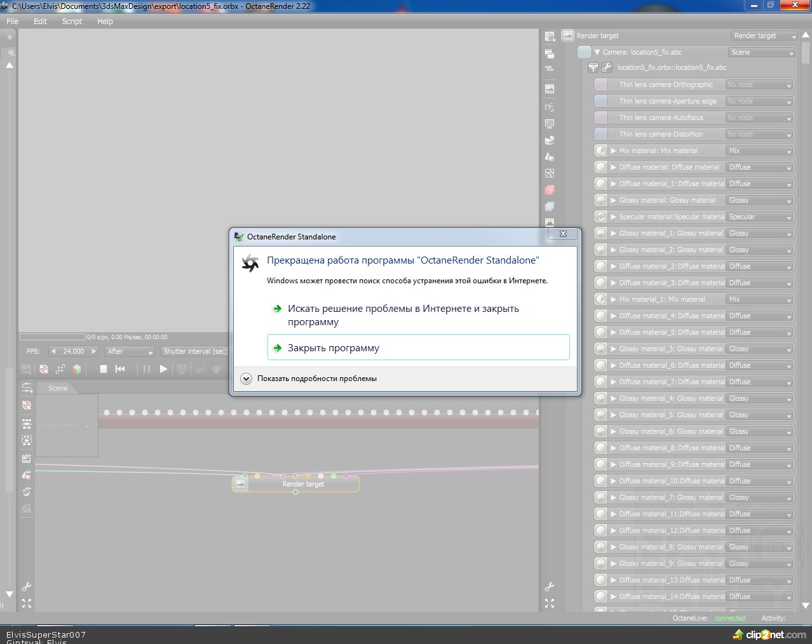Close the OctaneRender Standalone error dialog
812x644 pixels.
click(563, 234)
